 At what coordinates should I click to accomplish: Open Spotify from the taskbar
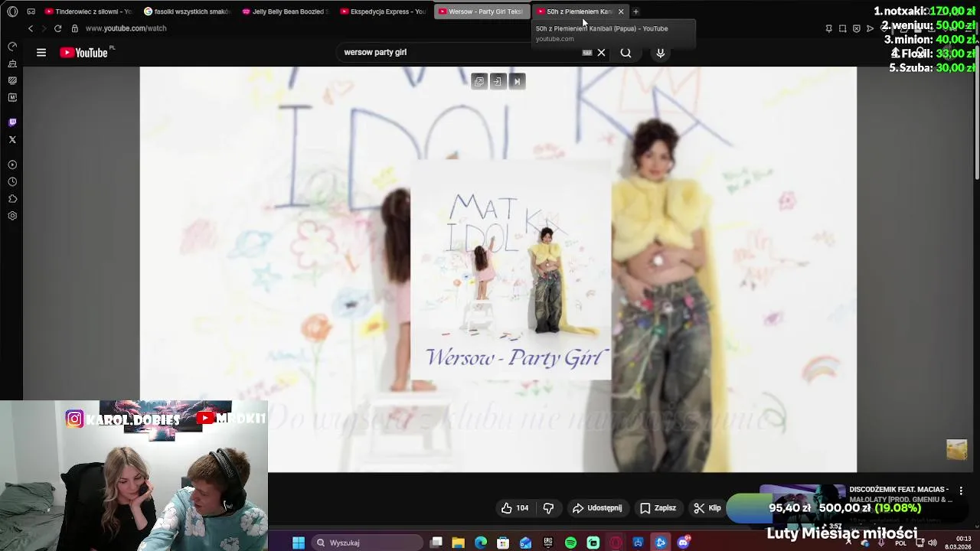pyautogui.click(x=570, y=543)
